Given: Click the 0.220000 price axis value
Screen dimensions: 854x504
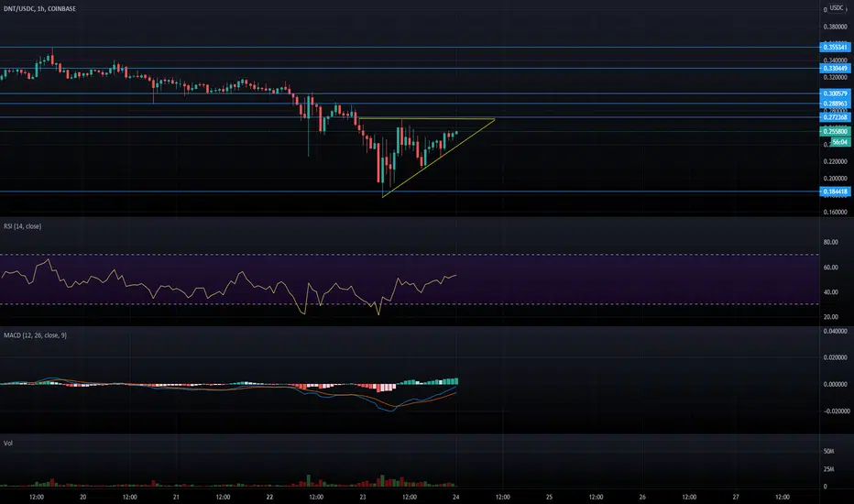Looking at the screenshot, I should 835,161.
